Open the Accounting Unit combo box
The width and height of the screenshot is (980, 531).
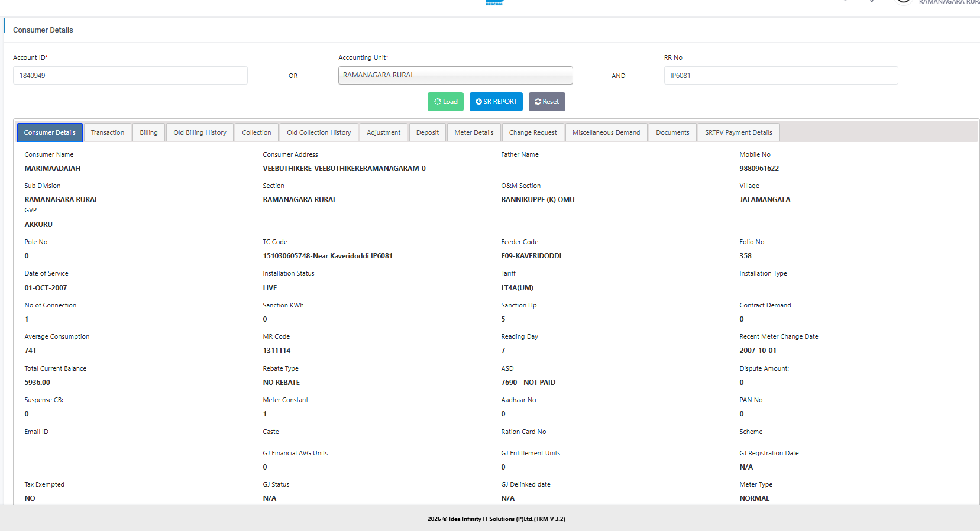click(x=455, y=75)
